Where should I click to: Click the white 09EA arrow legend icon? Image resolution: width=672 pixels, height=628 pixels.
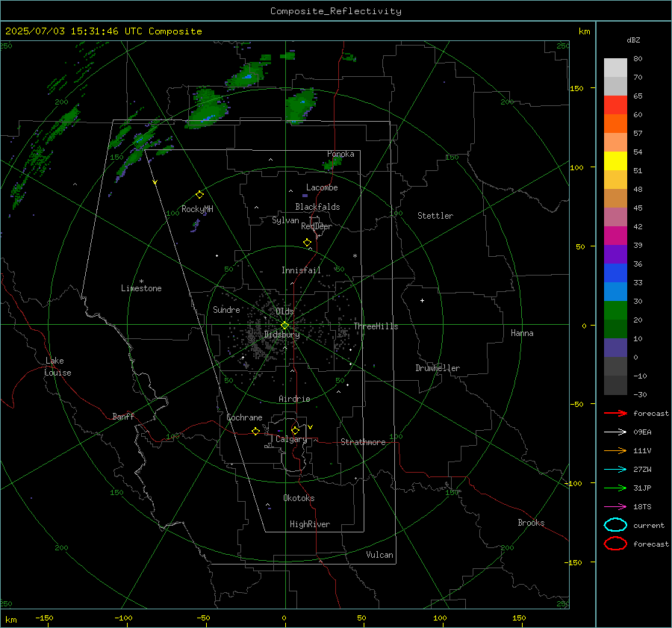(x=615, y=432)
